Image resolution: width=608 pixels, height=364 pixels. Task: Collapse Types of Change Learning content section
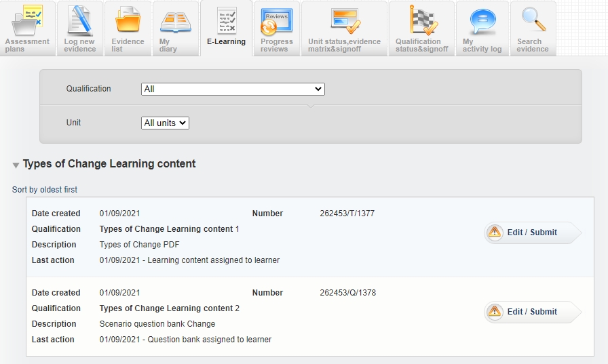[x=16, y=165]
